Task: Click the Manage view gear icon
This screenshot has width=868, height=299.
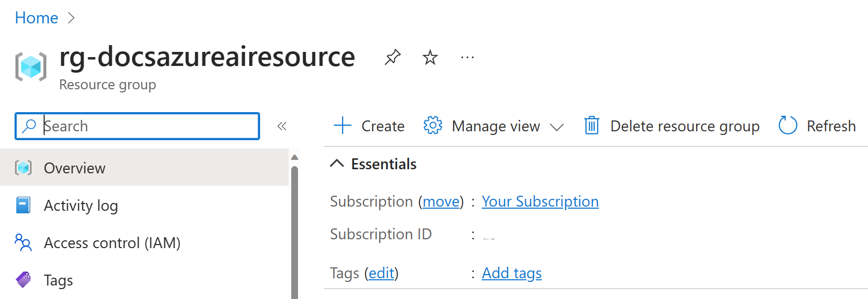Action: pyautogui.click(x=432, y=126)
